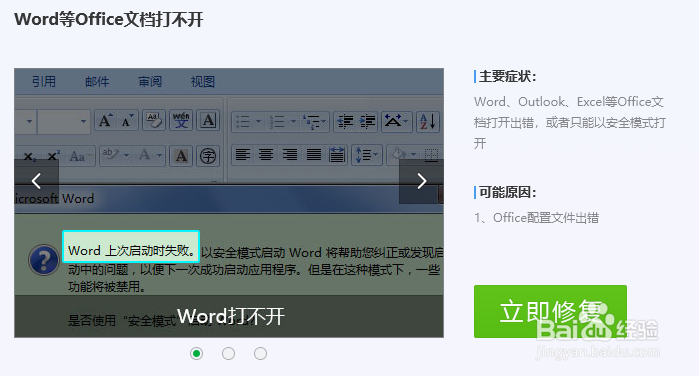Click the Superscript x² icon
Image resolution: width=699 pixels, height=376 pixels.
coord(53,156)
